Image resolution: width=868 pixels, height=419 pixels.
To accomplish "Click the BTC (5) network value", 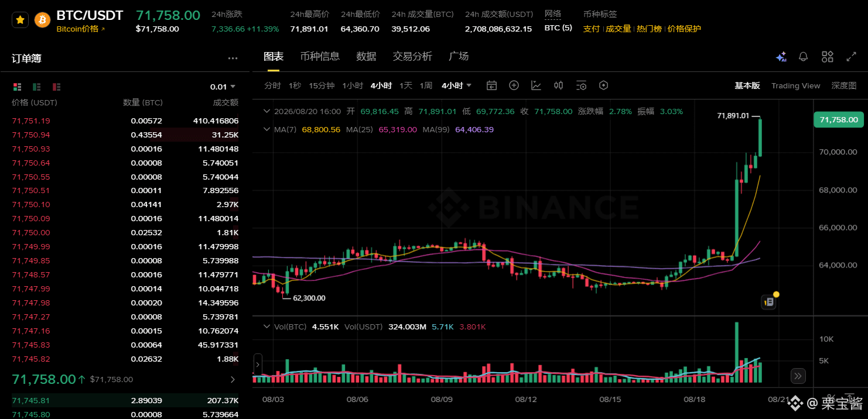I will [x=558, y=28].
